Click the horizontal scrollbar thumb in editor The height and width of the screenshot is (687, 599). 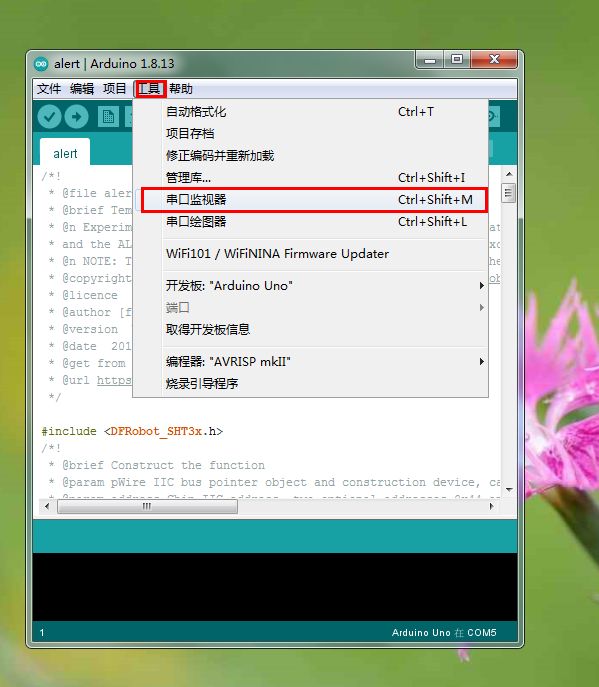click(x=147, y=506)
